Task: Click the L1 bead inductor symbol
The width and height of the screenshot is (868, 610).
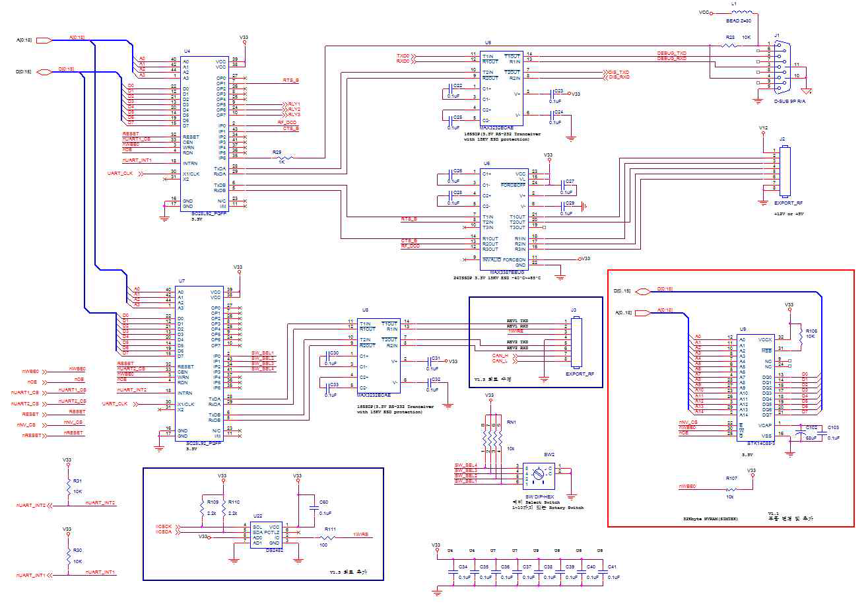Action: pyautogui.click(x=743, y=13)
